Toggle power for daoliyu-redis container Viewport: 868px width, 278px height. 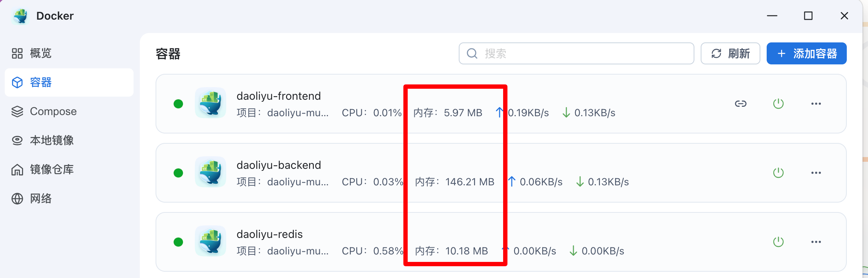coord(778,242)
